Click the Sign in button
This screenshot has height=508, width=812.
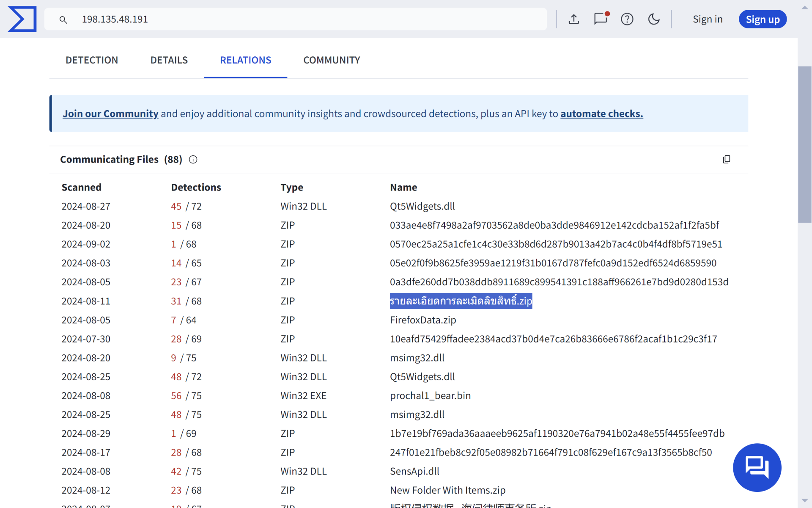point(708,19)
